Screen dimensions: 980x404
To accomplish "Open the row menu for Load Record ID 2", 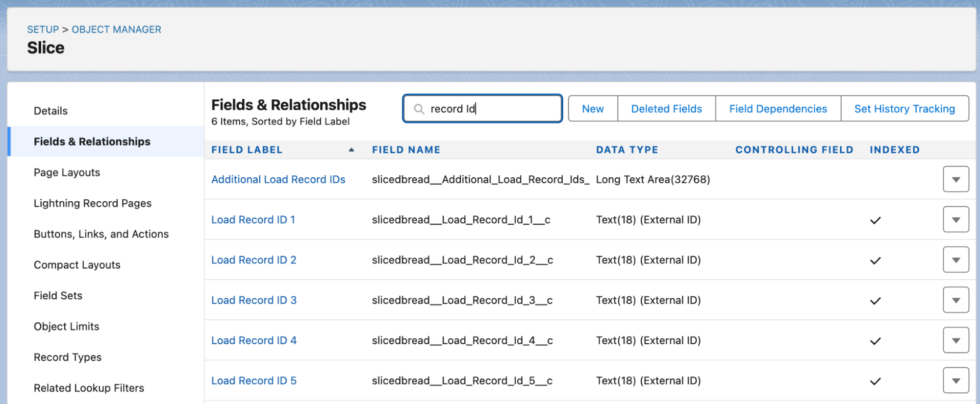I will (x=955, y=260).
